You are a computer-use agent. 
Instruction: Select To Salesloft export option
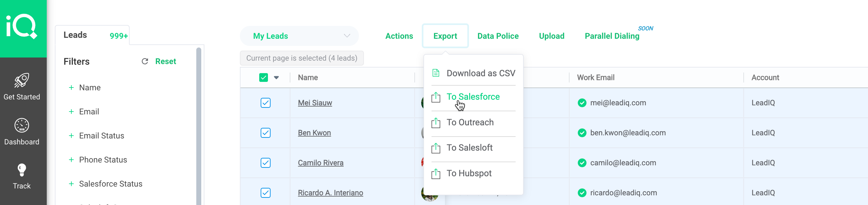click(x=470, y=147)
